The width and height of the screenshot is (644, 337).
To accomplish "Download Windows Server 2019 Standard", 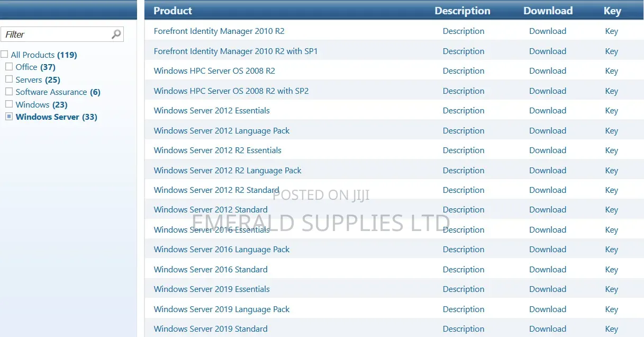I will pos(548,329).
